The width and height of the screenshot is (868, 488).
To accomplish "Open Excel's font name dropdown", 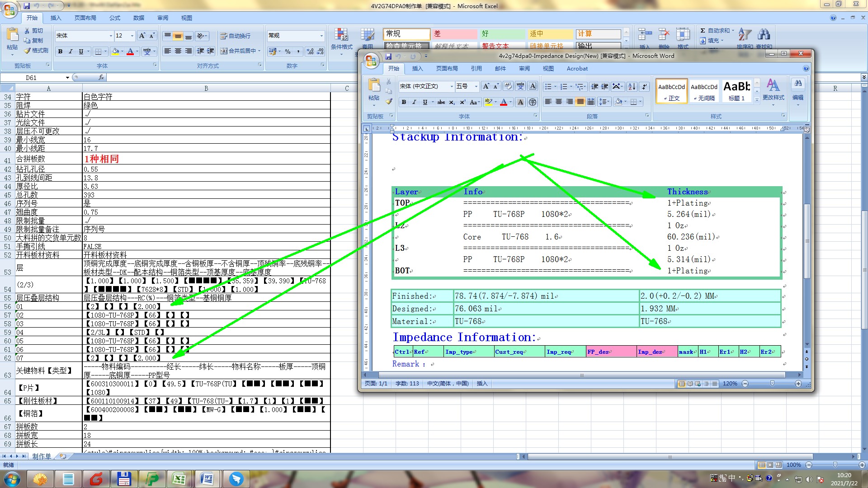I will [111, 36].
